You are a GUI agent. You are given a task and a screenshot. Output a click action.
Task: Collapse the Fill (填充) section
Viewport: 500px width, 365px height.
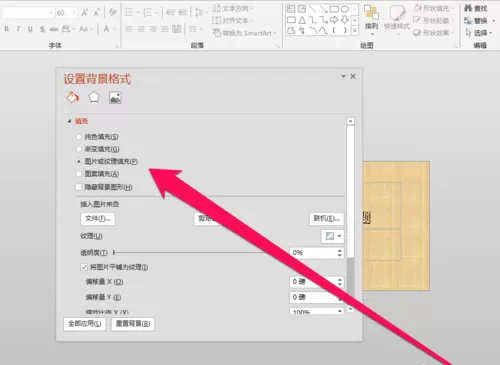(x=69, y=121)
